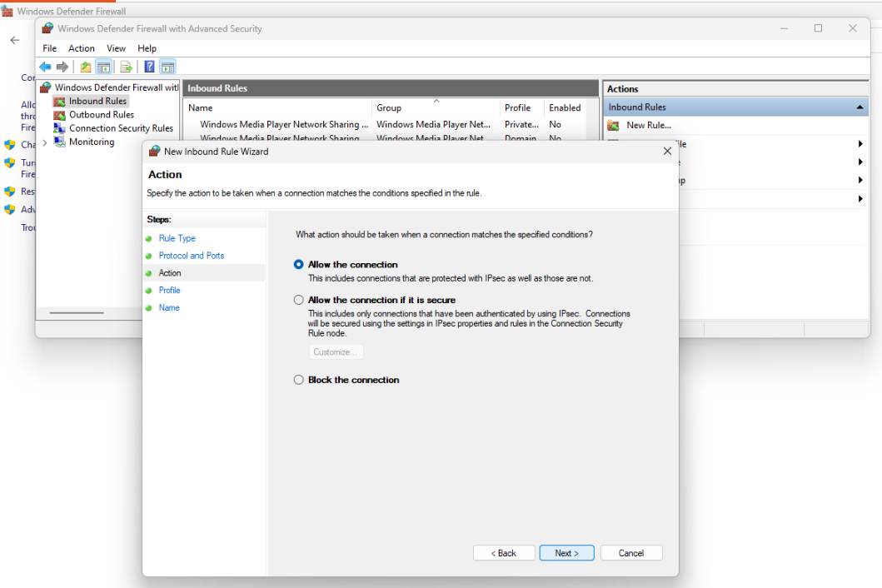Image resolution: width=882 pixels, height=588 pixels.
Task: Click the Customize button
Action: coord(336,352)
